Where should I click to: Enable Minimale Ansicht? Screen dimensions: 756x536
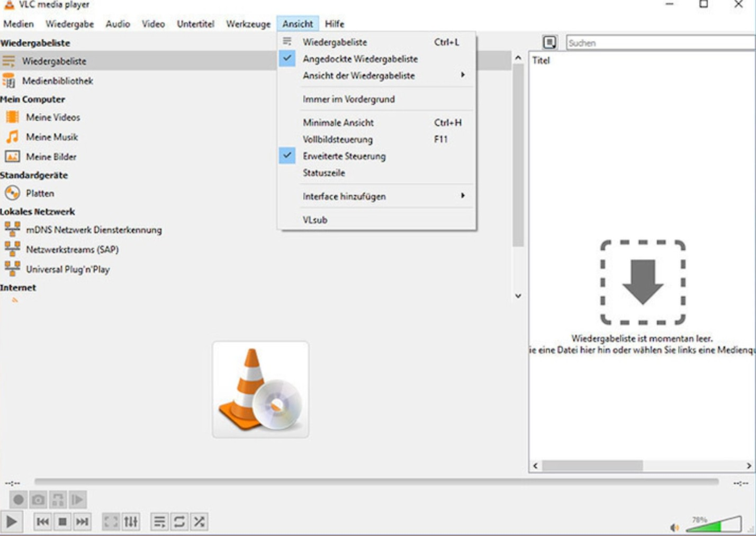pos(376,122)
